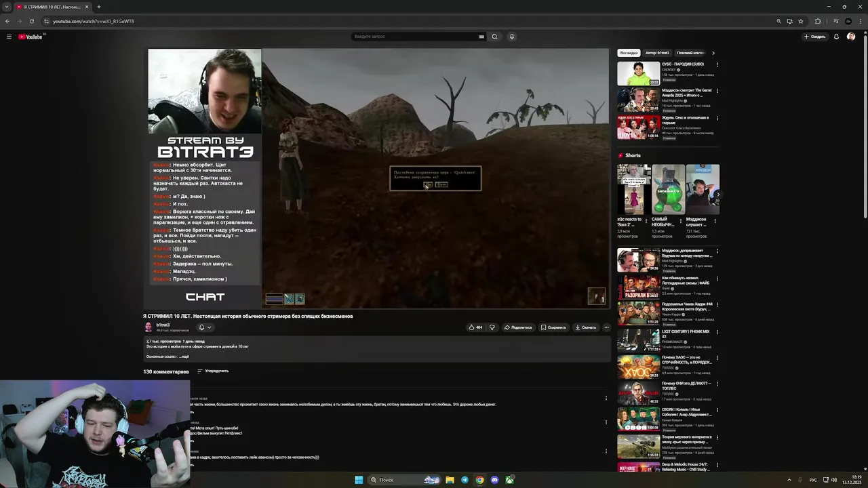Open the YouTube hamburger guide menu
Image resolution: width=868 pixels, height=488 pixels.
[x=9, y=37]
